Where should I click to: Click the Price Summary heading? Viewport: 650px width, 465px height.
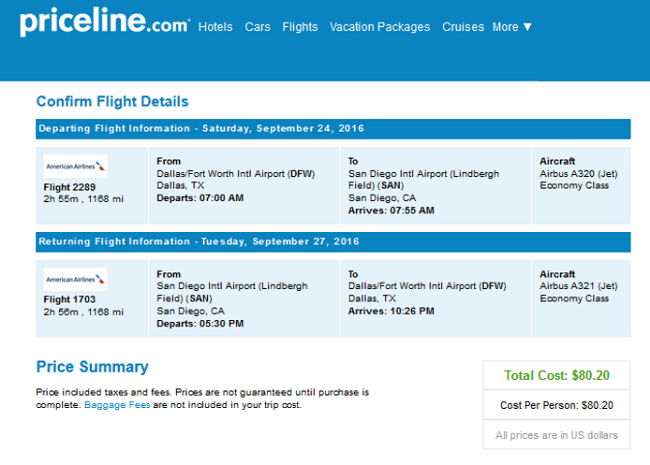tap(92, 367)
